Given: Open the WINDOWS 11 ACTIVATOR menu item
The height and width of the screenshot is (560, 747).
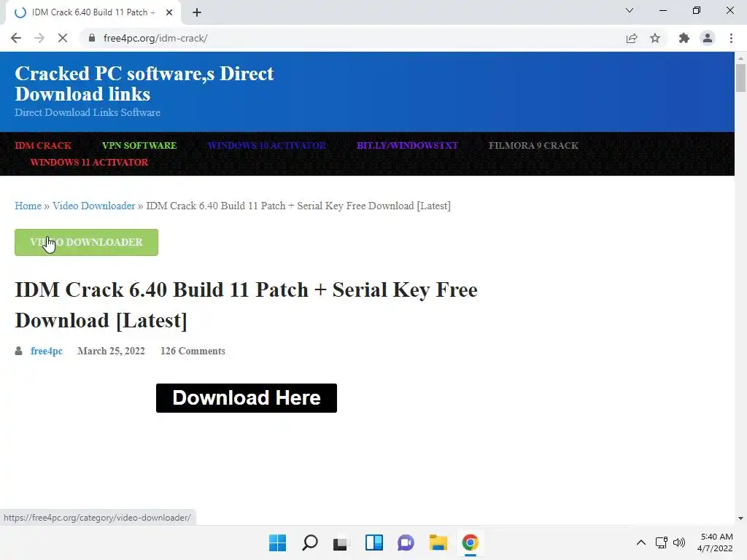Looking at the screenshot, I should (x=89, y=162).
